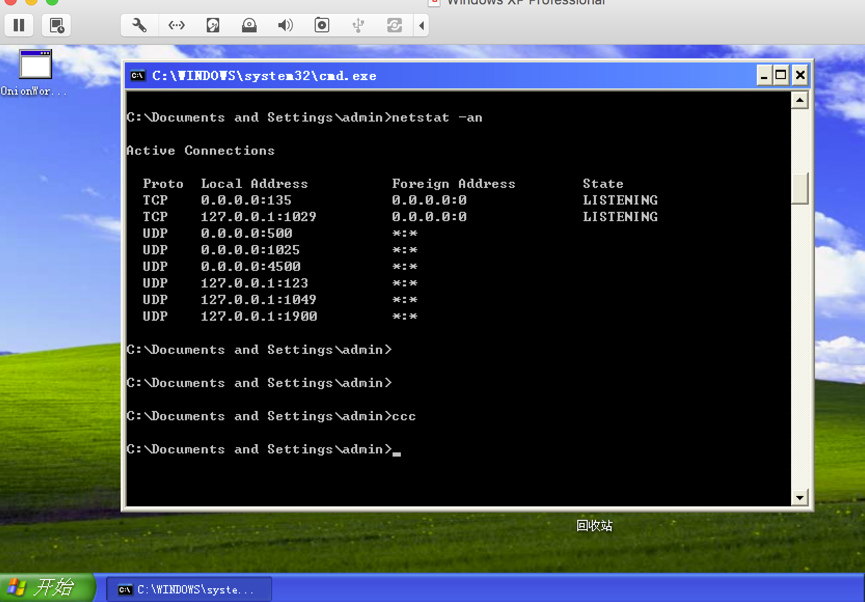The width and height of the screenshot is (865, 602).
Task: Click the Recycle Bin label 回收站
Action: point(594,526)
